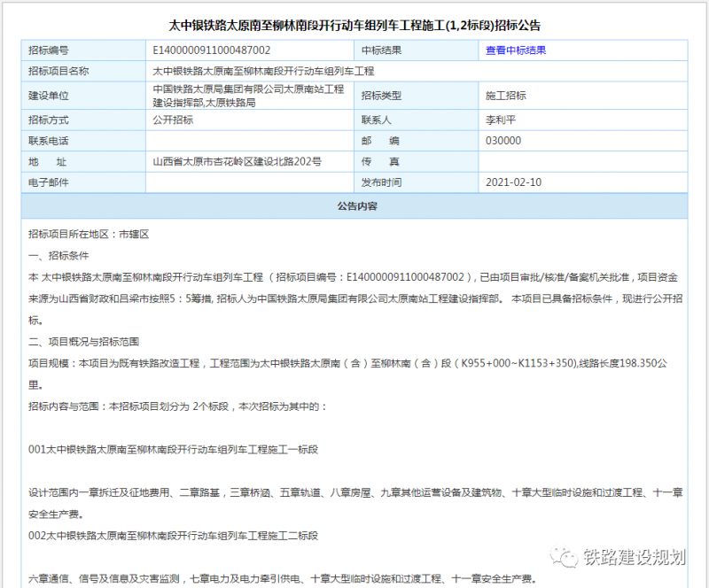Click the page title ending in 招标公告

[354, 25]
